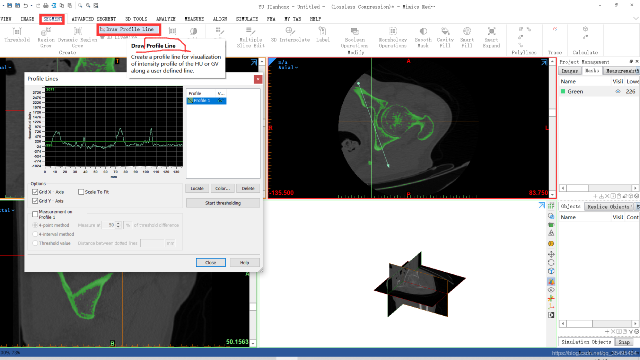The width and height of the screenshot is (640, 360).
Task: Click the print icon in quick access toolbar
Action: [46, 6]
